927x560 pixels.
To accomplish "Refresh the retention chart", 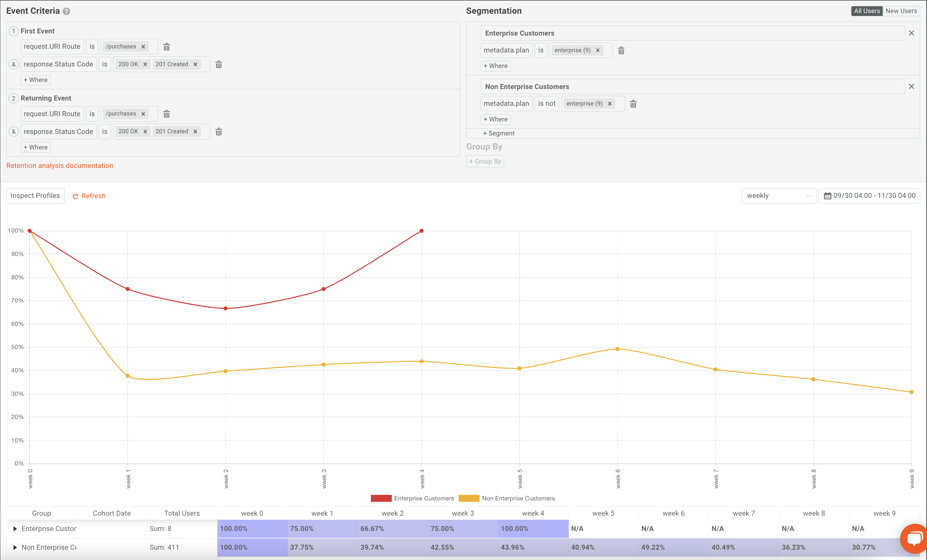I will (89, 196).
